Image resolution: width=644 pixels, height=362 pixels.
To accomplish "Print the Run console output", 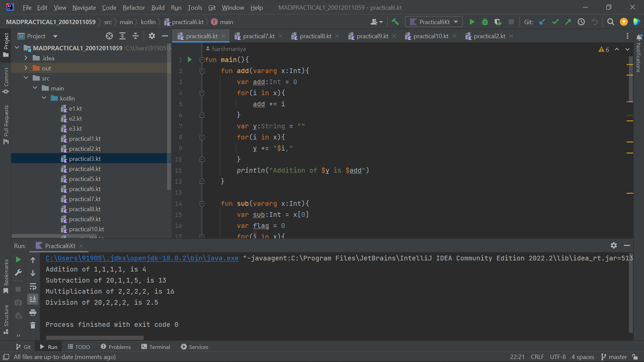I will [33, 313].
